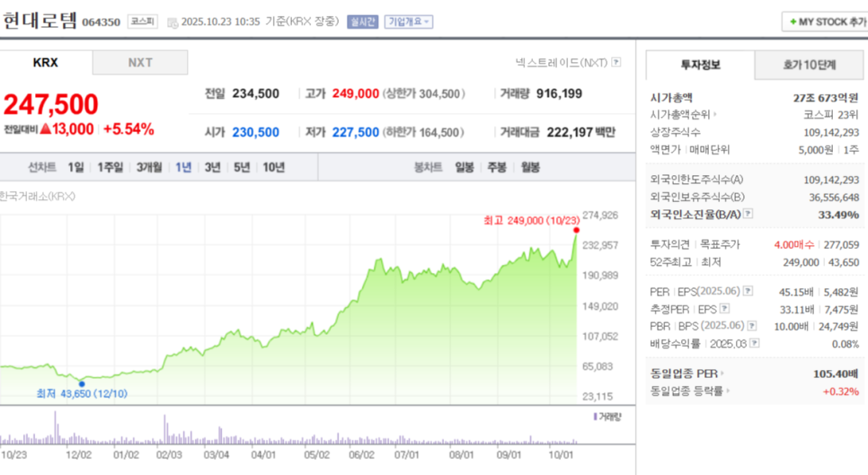This screenshot has height=475, width=868.
Task: Switch to the 일봉 candlestick chart
Action: click(465, 167)
